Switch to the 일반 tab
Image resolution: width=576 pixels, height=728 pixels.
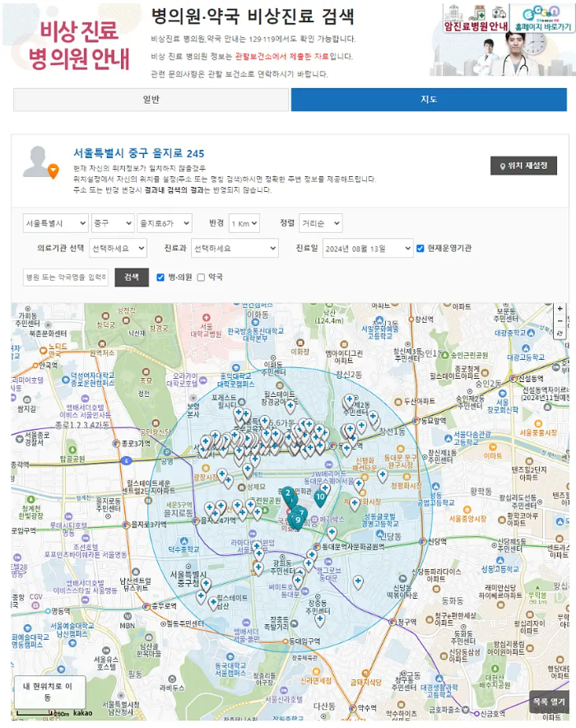pyautogui.click(x=151, y=100)
